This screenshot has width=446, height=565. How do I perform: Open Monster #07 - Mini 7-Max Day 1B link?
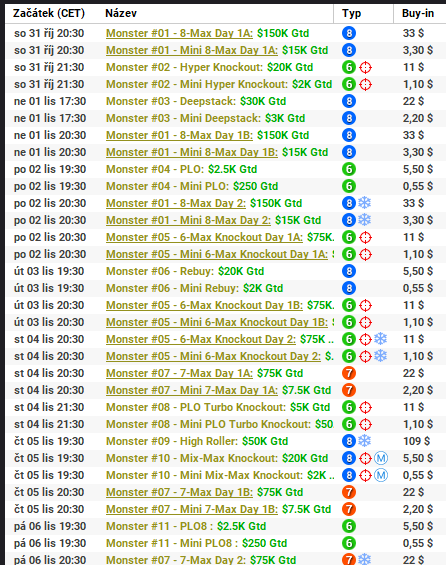point(192,509)
